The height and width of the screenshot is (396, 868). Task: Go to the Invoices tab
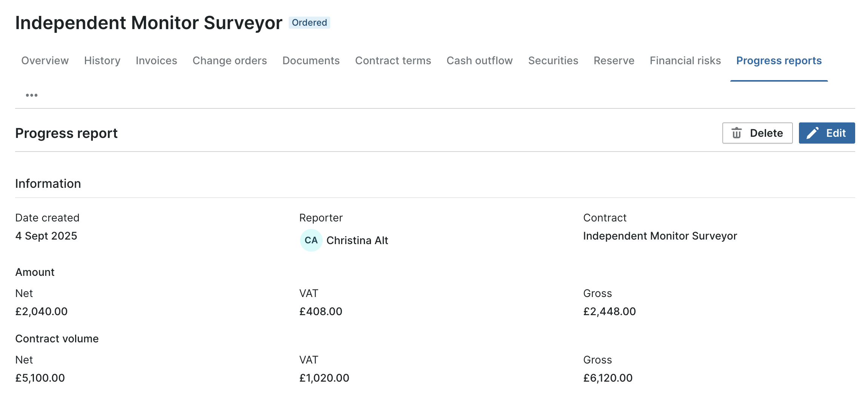point(156,60)
